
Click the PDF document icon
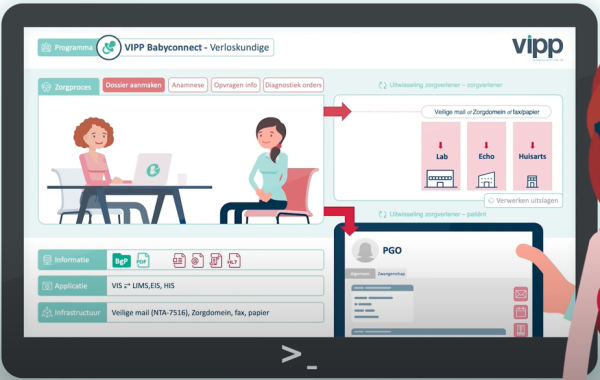coord(143,261)
